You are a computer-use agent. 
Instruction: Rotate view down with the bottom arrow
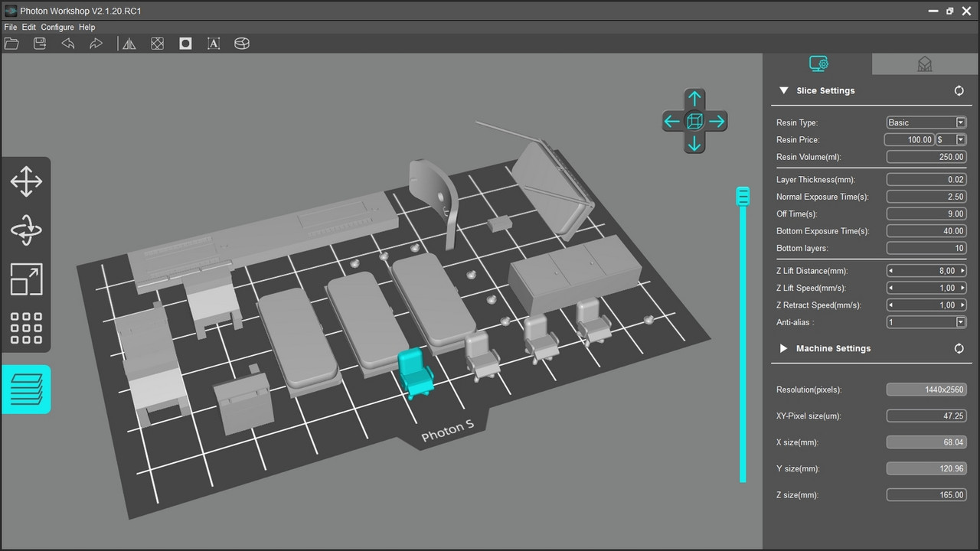(x=694, y=144)
